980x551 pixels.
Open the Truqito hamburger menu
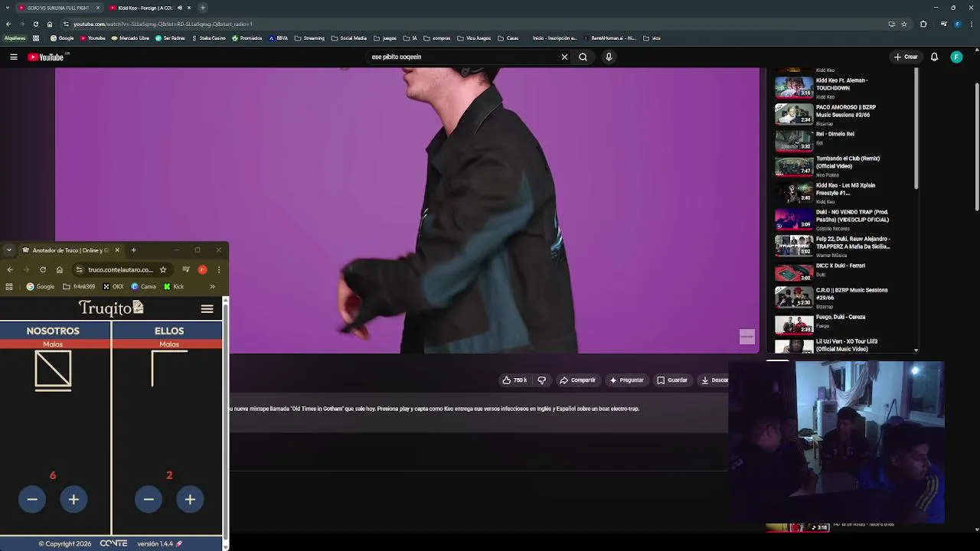pyautogui.click(x=207, y=309)
